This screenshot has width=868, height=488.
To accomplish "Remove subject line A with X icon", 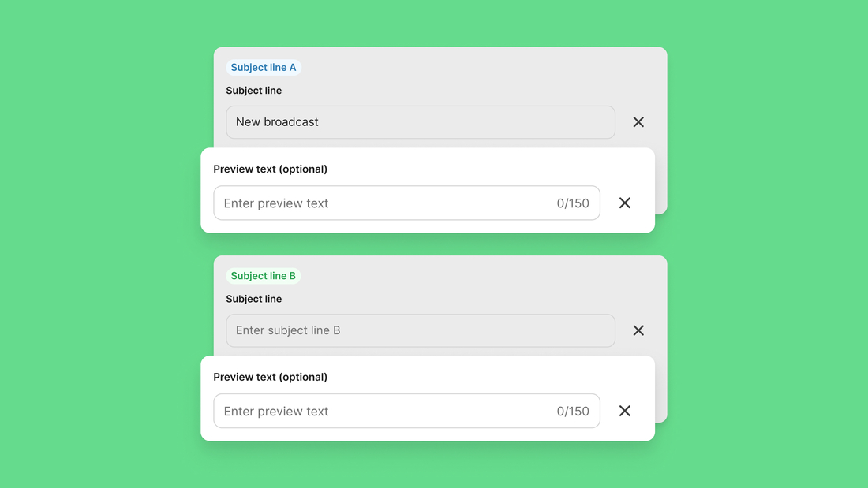I will pyautogui.click(x=638, y=122).
